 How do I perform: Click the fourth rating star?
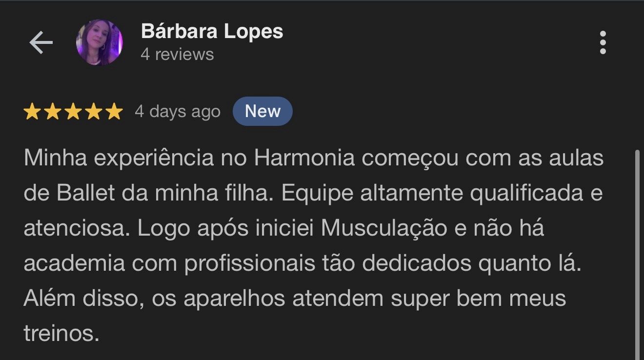click(x=94, y=111)
